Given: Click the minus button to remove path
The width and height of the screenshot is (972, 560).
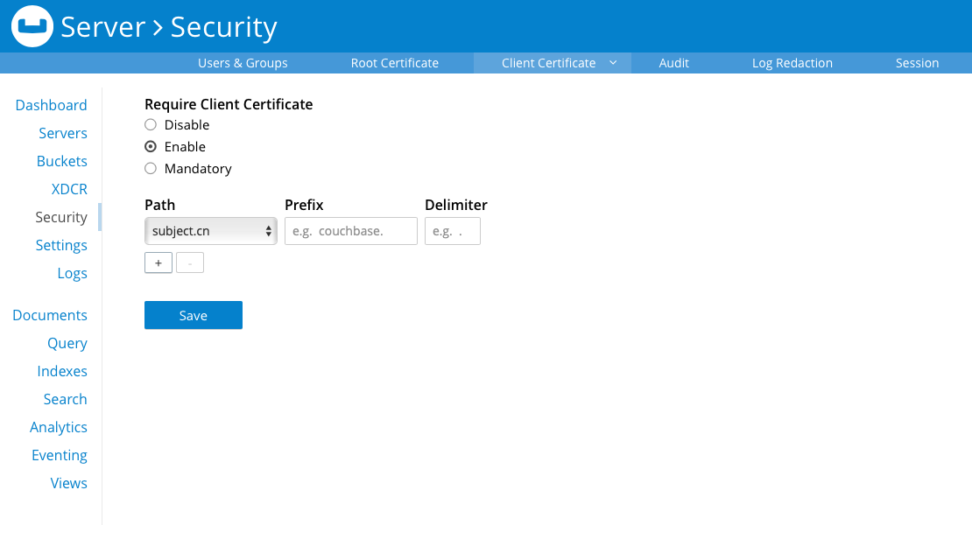Looking at the screenshot, I should pyautogui.click(x=190, y=262).
